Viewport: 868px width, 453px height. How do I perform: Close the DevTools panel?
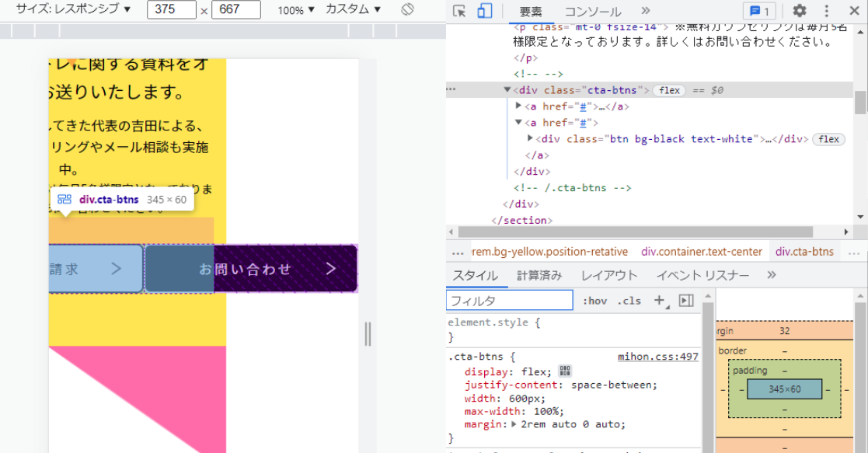pyautogui.click(x=854, y=11)
